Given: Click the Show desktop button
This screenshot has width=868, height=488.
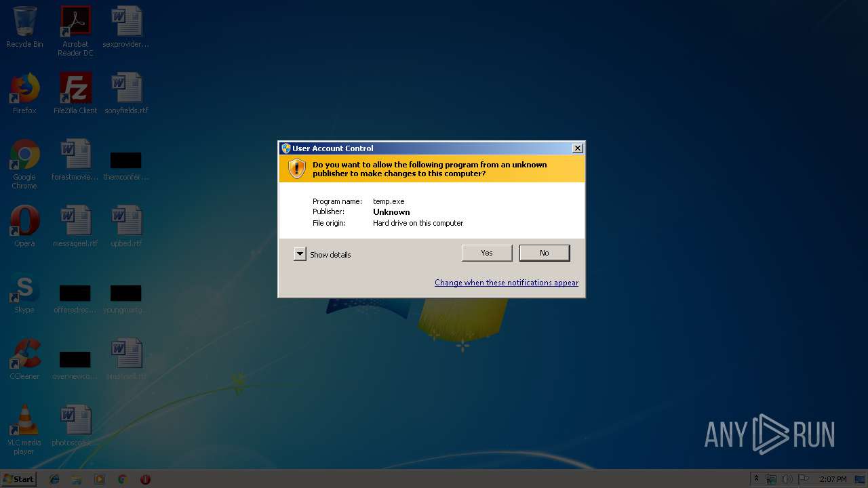Looking at the screenshot, I should click(861, 479).
